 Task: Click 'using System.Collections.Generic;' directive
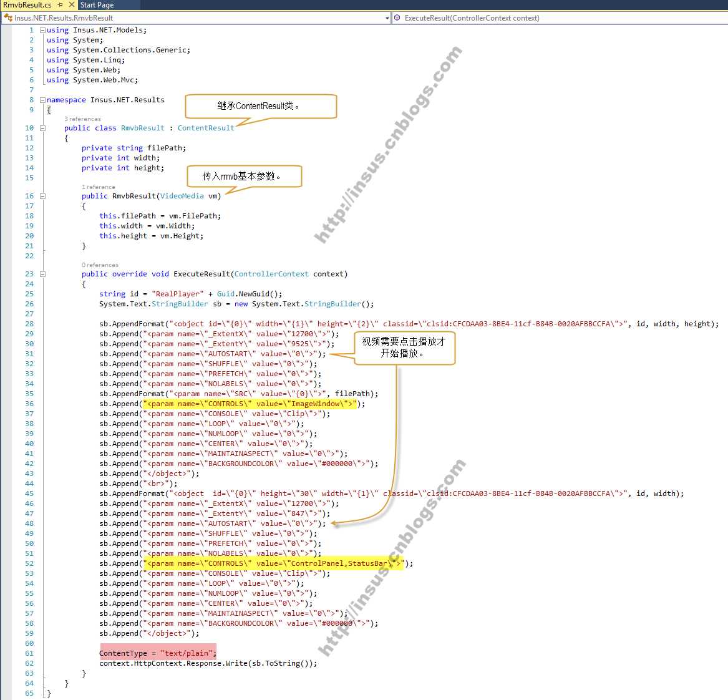click(x=119, y=50)
